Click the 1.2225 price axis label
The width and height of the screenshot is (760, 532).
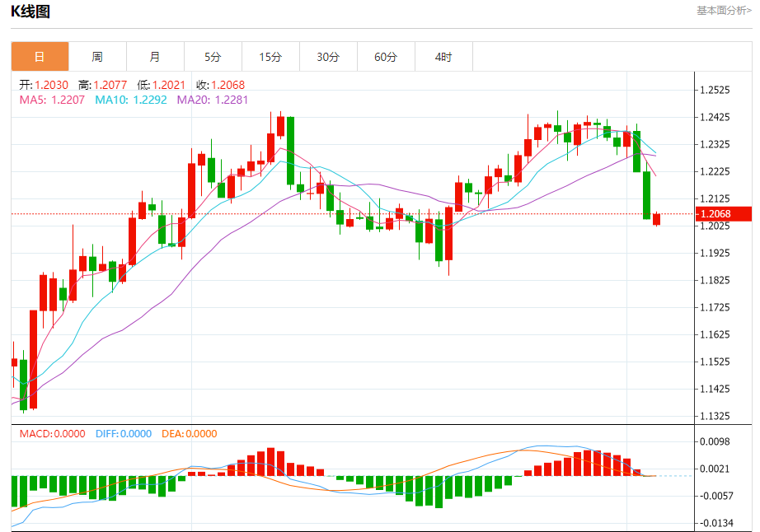[715, 171]
